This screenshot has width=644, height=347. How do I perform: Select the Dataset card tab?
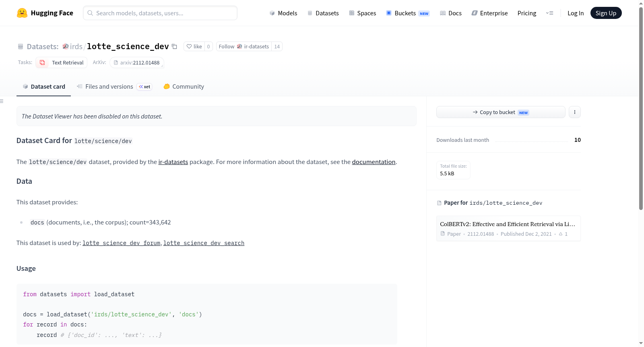coord(43,87)
